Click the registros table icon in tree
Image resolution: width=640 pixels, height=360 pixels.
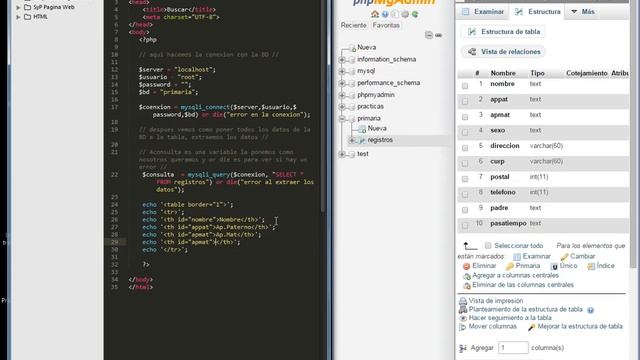pos(362,140)
